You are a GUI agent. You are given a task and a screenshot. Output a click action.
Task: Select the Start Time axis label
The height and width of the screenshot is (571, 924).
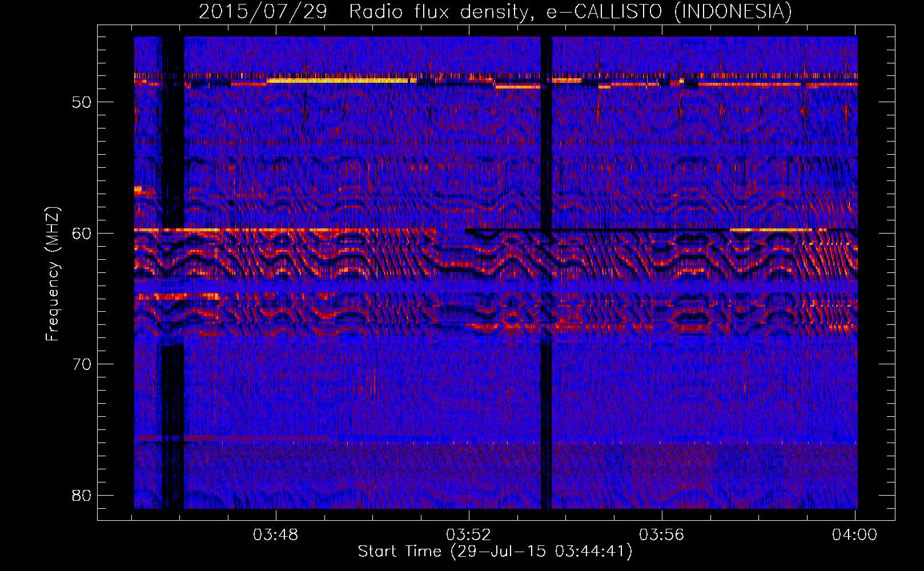(496, 552)
